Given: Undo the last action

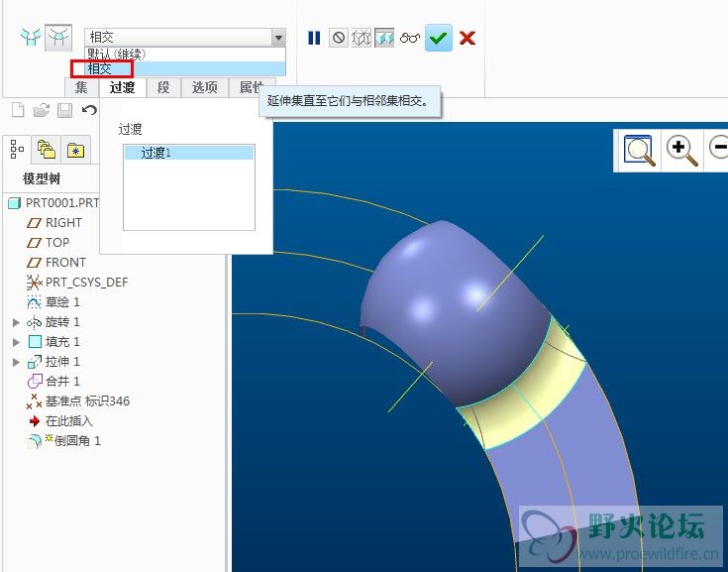Looking at the screenshot, I should coord(89,110).
